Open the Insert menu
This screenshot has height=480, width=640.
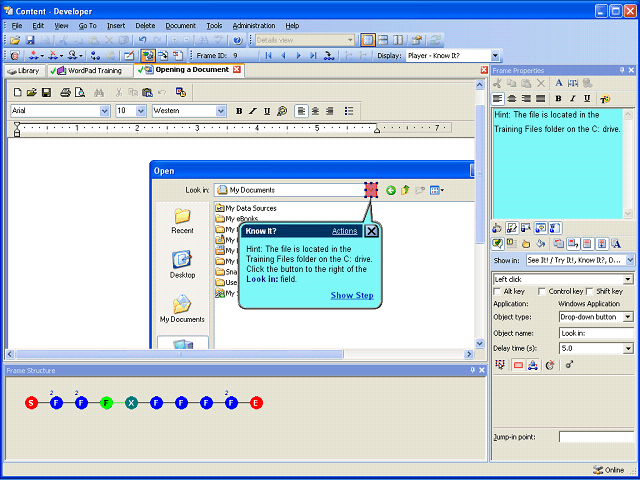pos(116,26)
